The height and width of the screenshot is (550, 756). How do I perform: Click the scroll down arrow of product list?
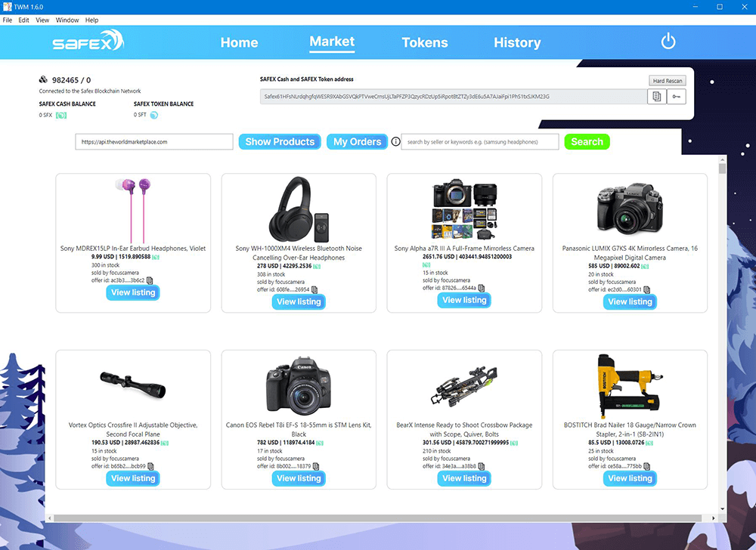coord(722,508)
